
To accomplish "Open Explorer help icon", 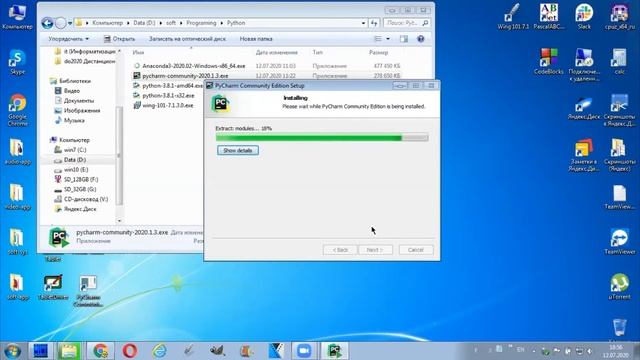I will 420,39.
